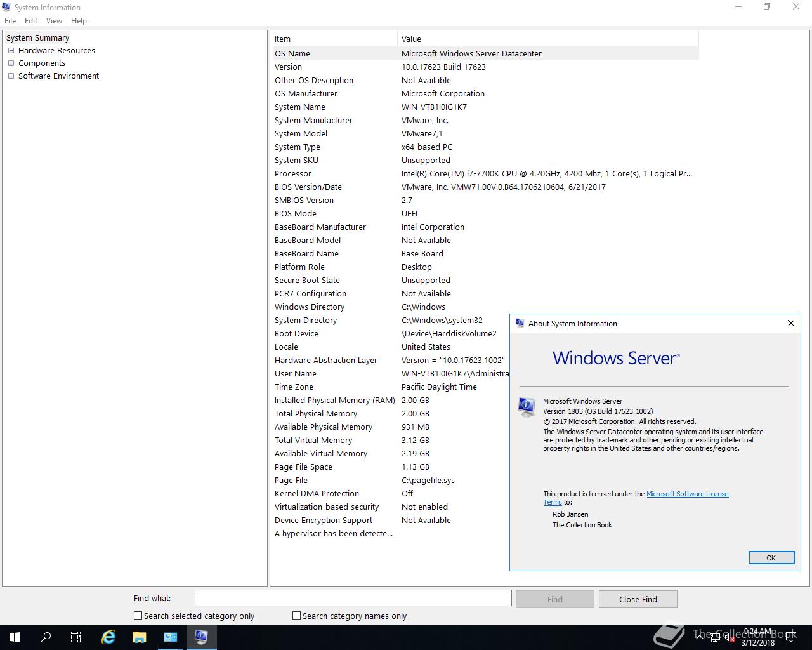Select the hypervisor has been detected row
The image size is (812, 650).
tap(391, 533)
